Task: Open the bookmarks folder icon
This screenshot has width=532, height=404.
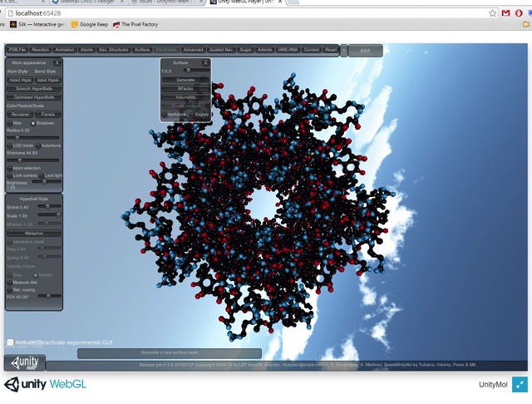Action: [x=526, y=24]
